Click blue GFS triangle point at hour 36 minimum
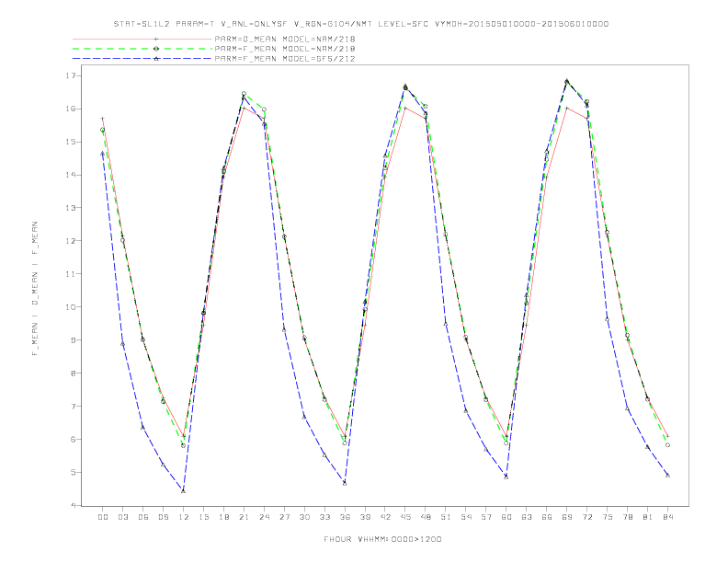Image resolution: width=728 pixels, height=563 pixels. tap(345, 483)
